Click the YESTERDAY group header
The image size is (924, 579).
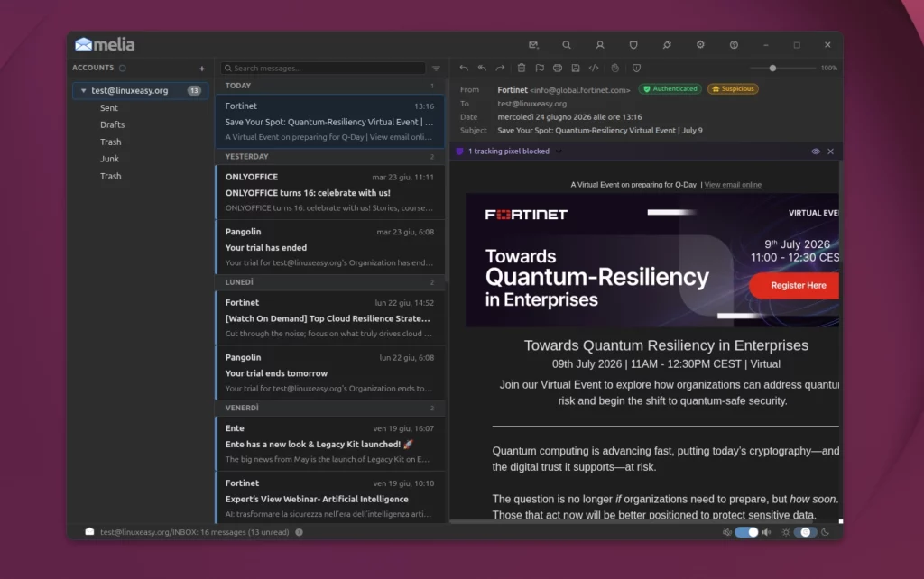329,157
